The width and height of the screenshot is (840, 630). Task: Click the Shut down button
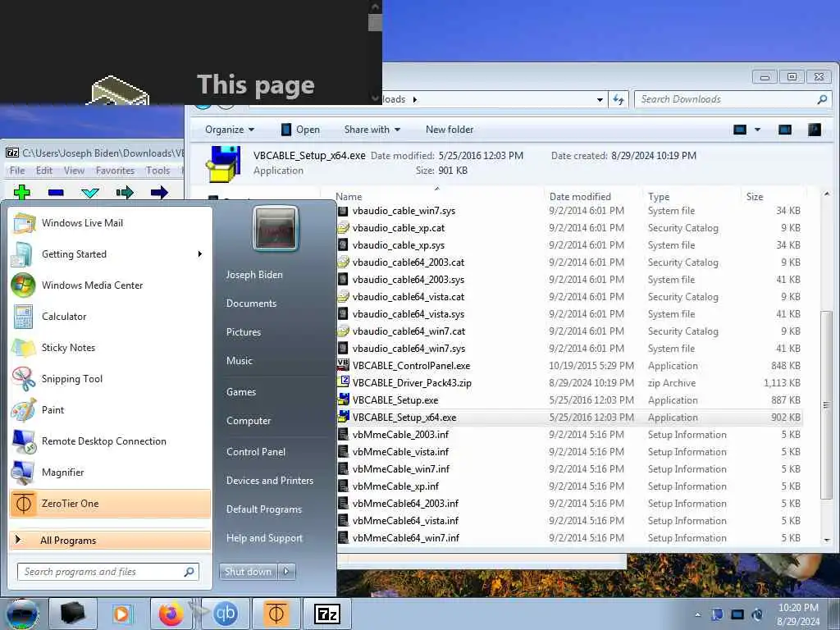[248, 572]
